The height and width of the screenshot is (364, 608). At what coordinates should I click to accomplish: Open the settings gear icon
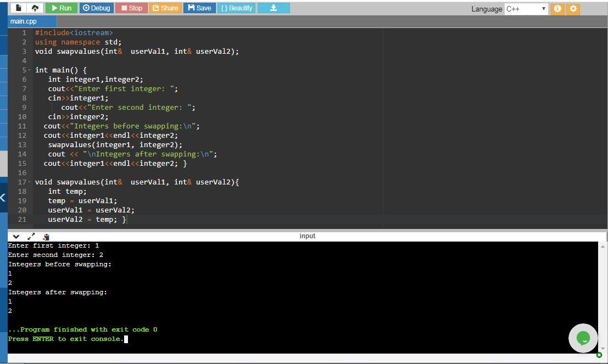573,9
